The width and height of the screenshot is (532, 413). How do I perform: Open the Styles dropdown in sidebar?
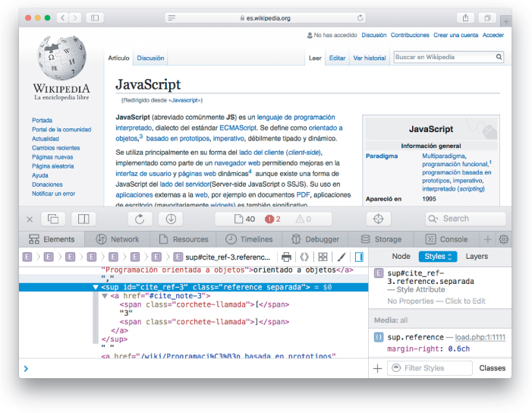pyautogui.click(x=438, y=257)
